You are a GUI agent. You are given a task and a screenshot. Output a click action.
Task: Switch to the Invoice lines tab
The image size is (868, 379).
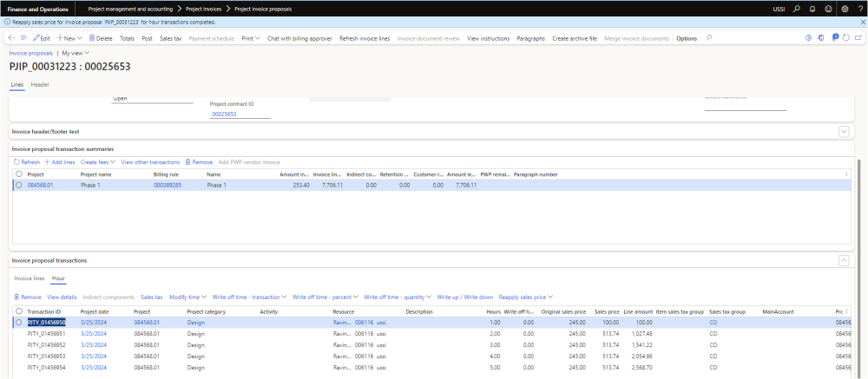pos(29,278)
